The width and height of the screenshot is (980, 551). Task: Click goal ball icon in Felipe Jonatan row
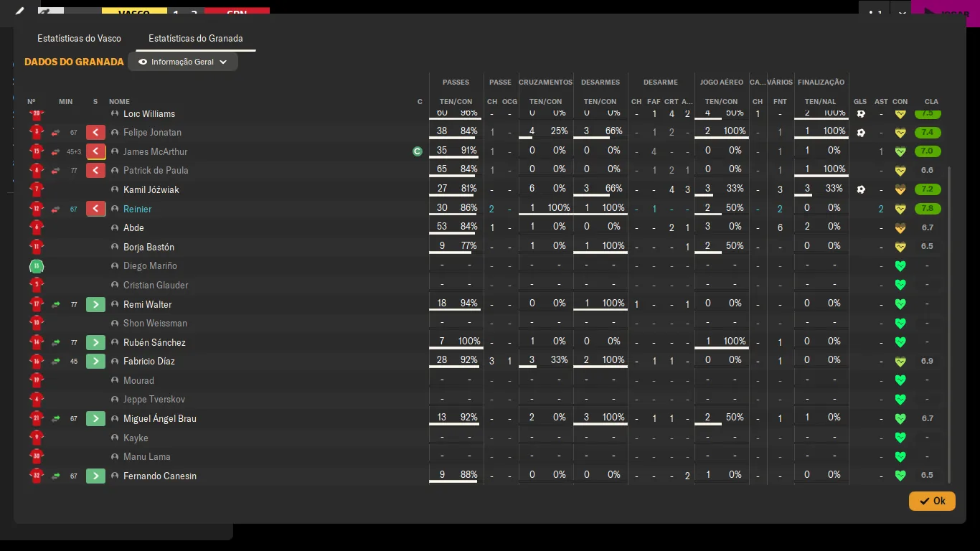pos(861,133)
